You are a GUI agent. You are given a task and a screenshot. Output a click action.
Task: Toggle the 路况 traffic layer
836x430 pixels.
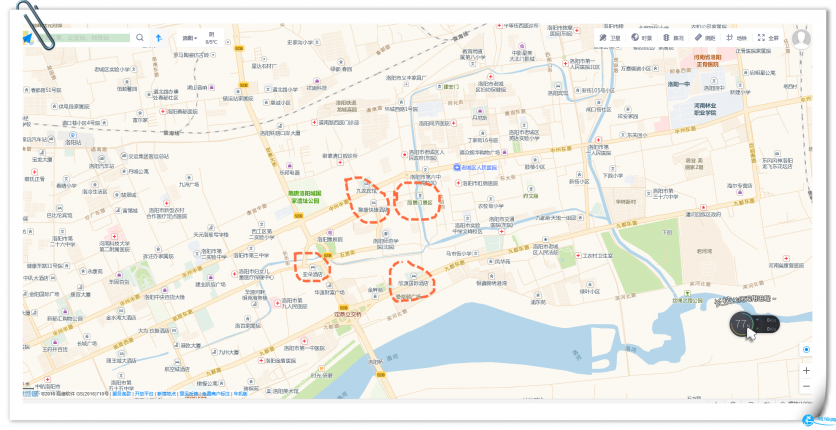tap(673, 38)
